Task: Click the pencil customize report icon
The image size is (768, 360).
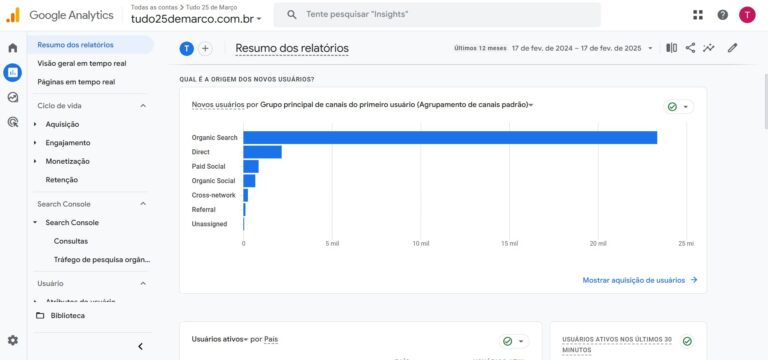Action: click(732, 48)
